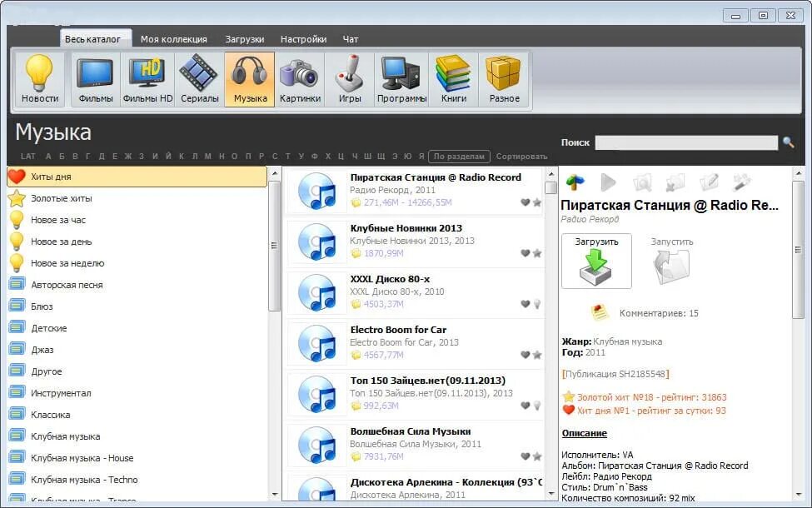Click the signpost icon in details panel
Screen dimensions: 812x508
pyautogui.click(x=575, y=182)
